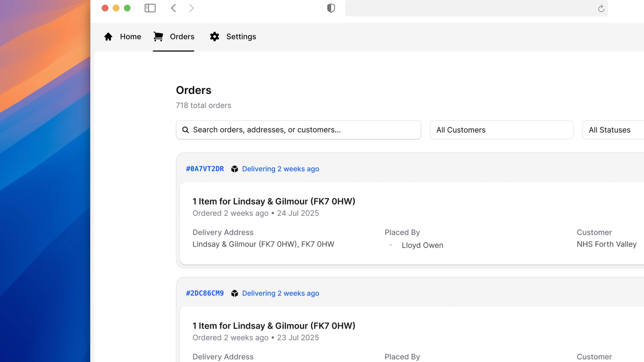Click the '718 total orders' text

pyautogui.click(x=204, y=105)
